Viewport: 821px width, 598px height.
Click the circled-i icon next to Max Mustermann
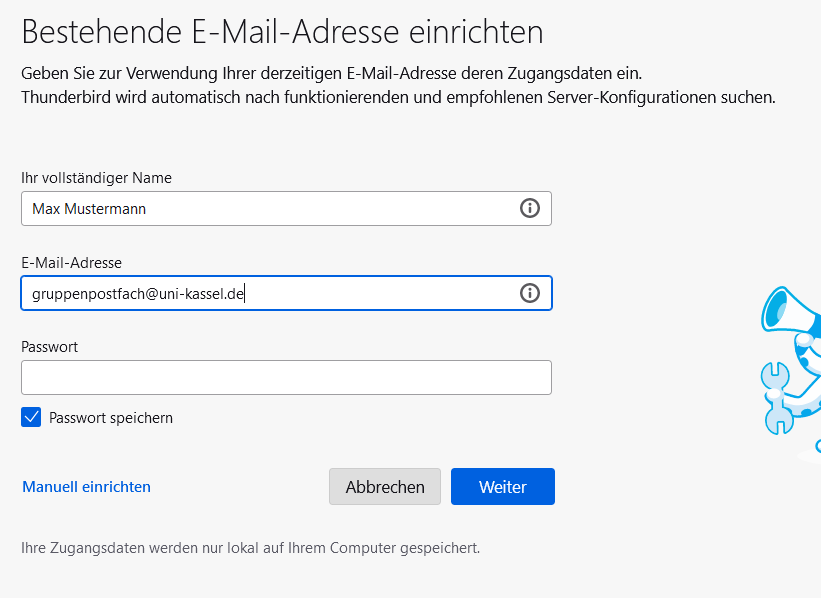(x=530, y=208)
